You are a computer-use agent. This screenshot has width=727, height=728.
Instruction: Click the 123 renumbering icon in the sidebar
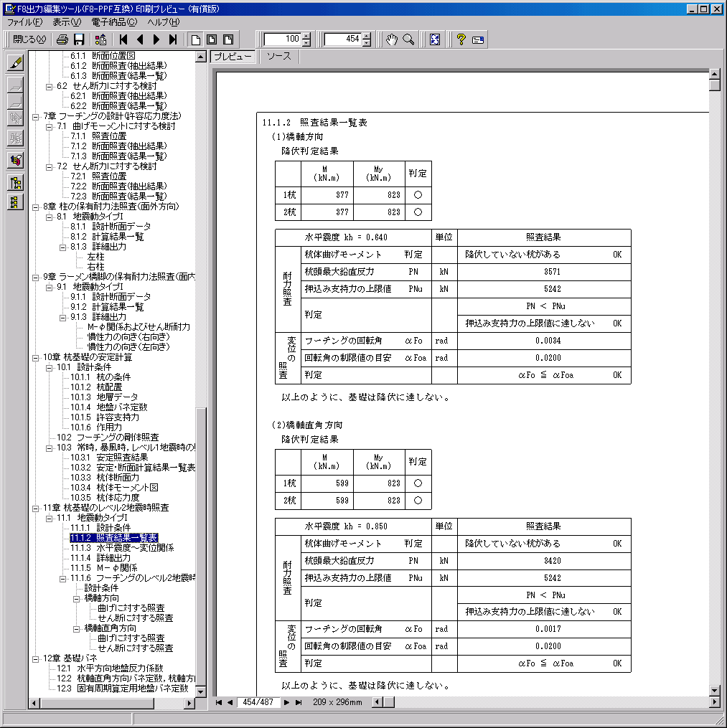point(15,160)
